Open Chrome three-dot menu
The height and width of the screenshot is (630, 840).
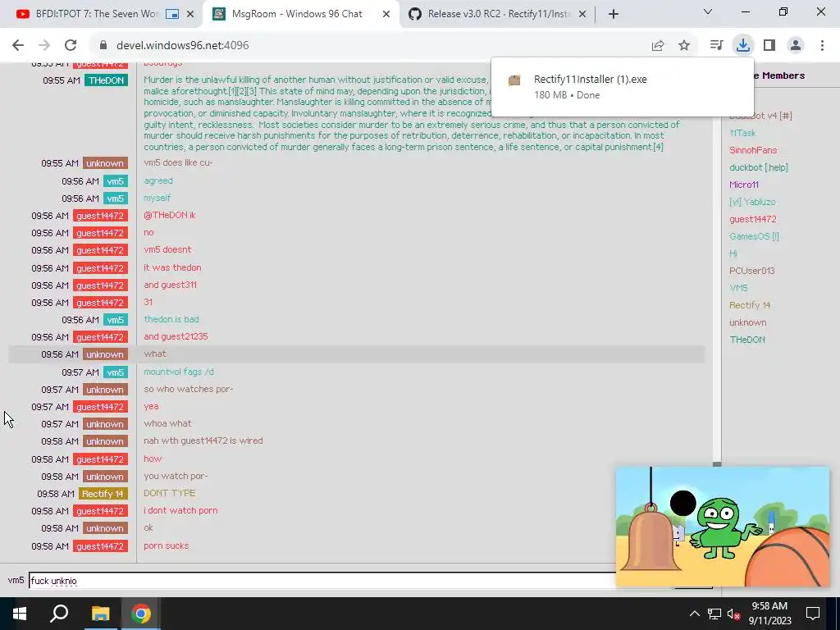[x=822, y=46]
